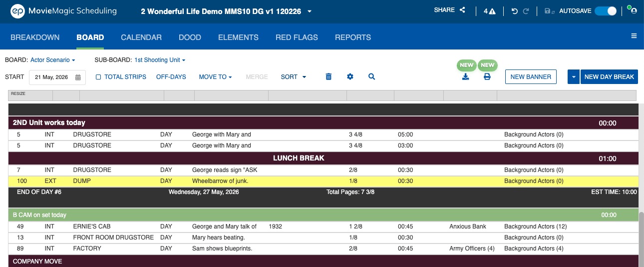This screenshot has height=267, width=644.
Task: Click the EP MovieMagic logo icon
Action: (x=18, y=11)
